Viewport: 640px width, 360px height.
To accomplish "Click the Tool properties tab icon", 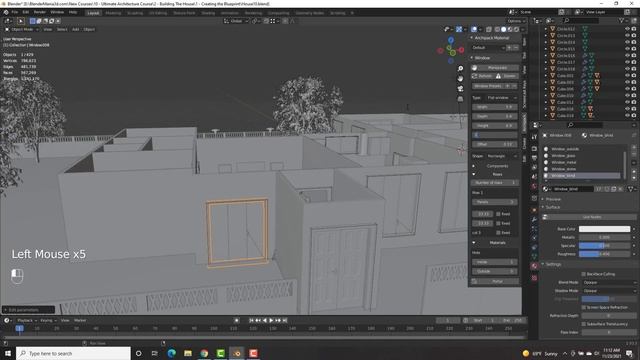I will pyautogui.click(x=534, y=137).
